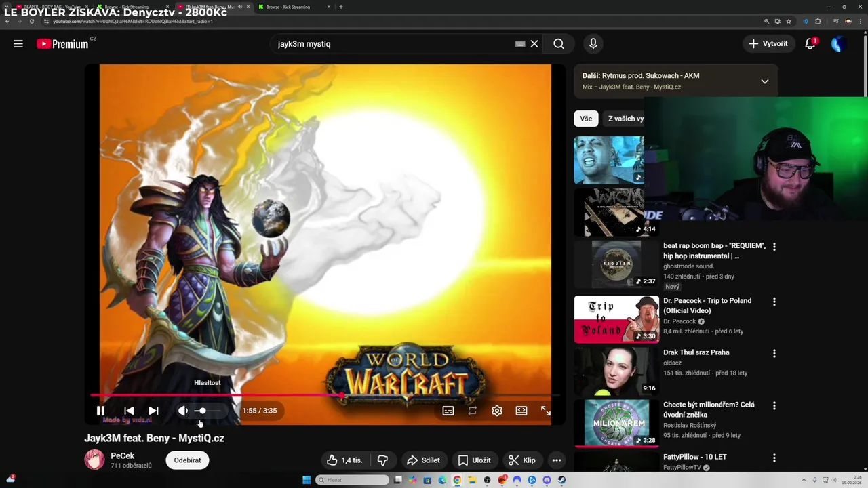Open the notifications bell
The image size is (868, 488).
810,44
